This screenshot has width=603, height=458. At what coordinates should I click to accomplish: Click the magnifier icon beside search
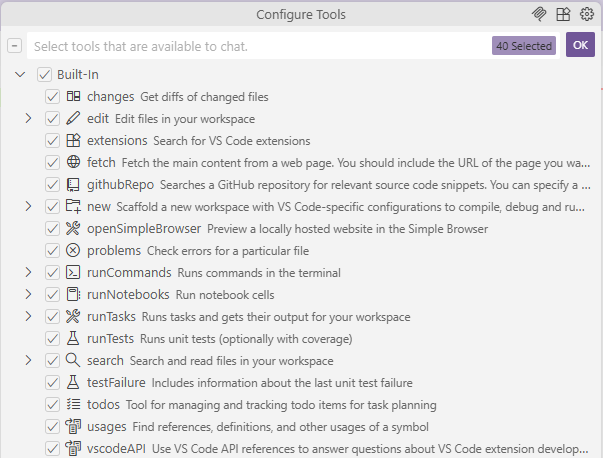73,361
